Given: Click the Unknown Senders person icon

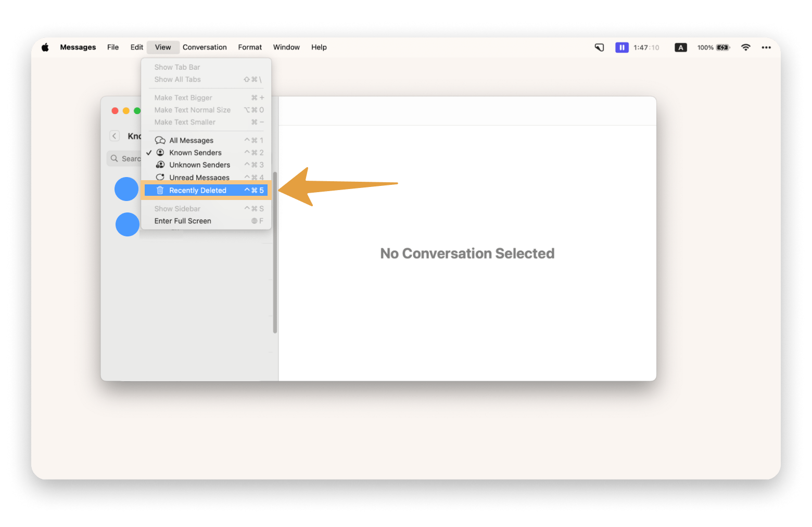Looking at the screenshot, I should [160, 165].
